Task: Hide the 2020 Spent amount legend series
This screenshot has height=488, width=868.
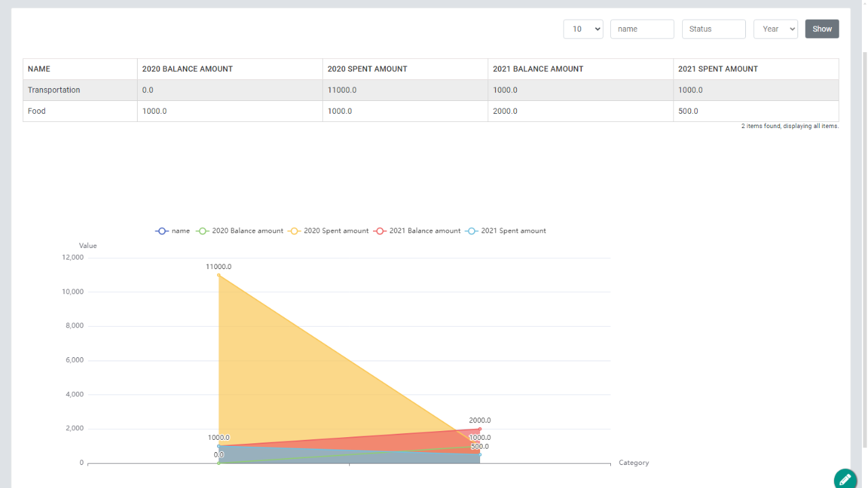Action: (329, 231)
